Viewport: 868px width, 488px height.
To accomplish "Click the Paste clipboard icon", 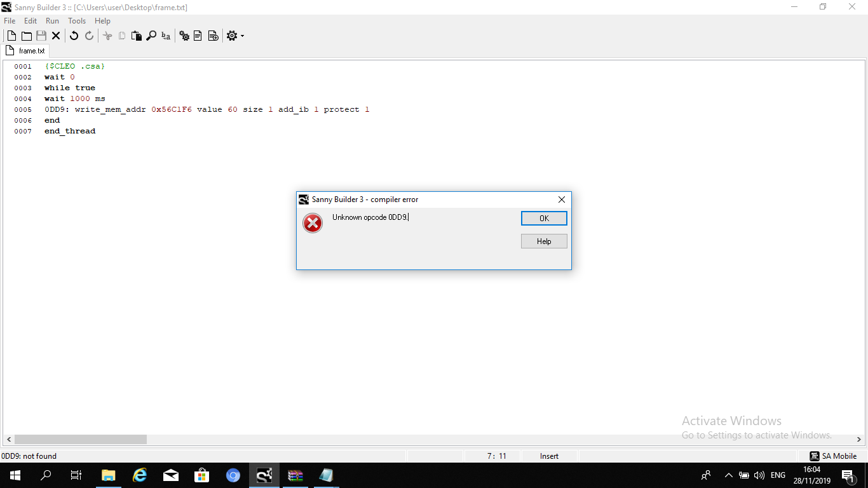I will (x=136, y=36).
